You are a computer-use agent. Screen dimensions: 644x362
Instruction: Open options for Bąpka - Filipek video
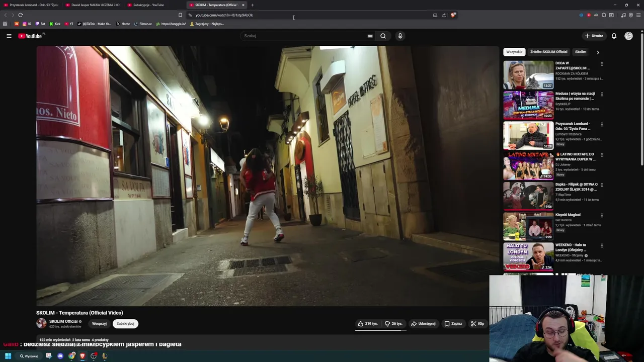602,185
